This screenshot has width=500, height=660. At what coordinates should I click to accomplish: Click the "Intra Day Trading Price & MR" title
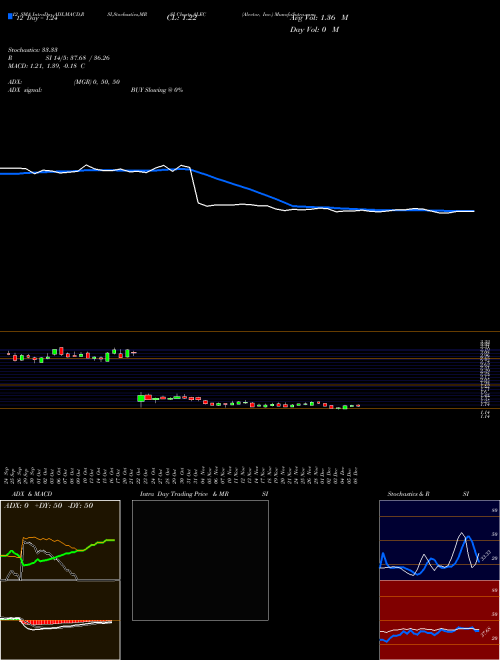click(x=184, y=494)
